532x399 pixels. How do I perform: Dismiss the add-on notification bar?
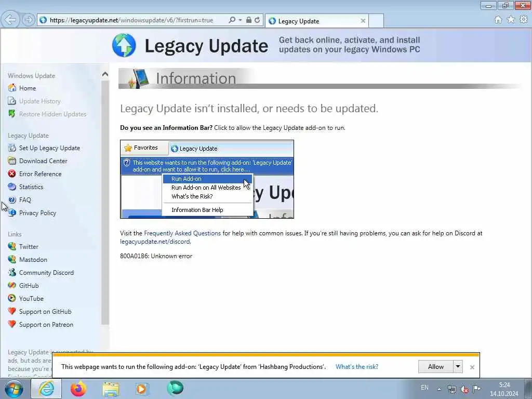click(x=472, y=367)
